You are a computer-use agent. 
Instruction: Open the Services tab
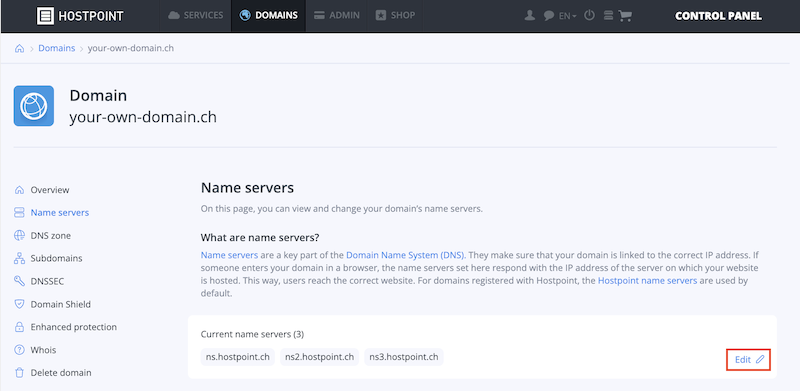196,15
